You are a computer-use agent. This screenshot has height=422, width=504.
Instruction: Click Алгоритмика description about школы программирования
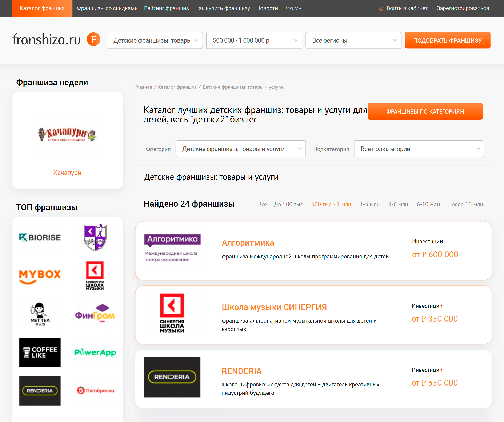click(305, 257)
